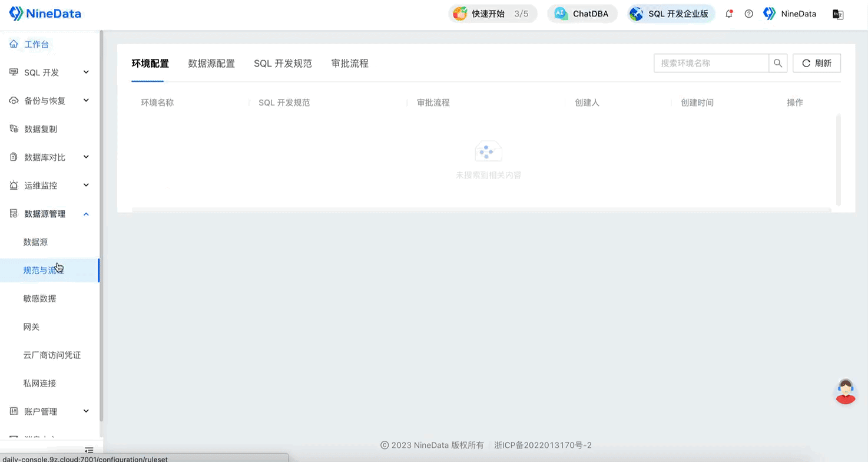Collapse the 数据源管理 sidebar menu
The image size is (868, 462).
pos(49,214)
